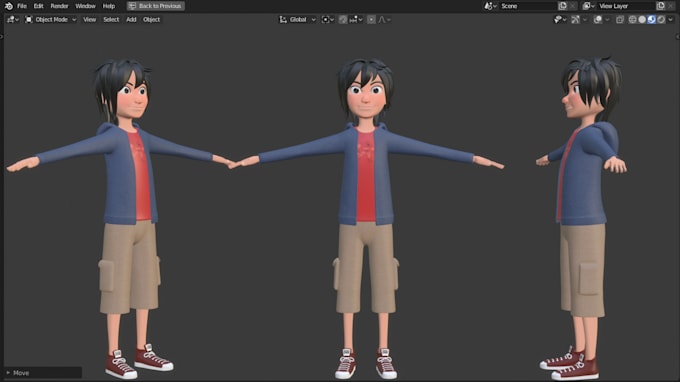This screenshot has height=382, width=680.
Task: Switch to rendered viewport shading
Action: (661, 20)
